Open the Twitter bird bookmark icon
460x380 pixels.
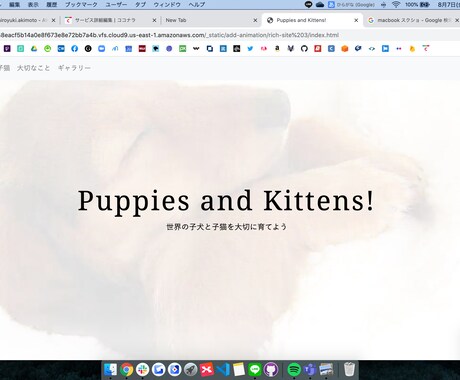click(x=250, y=49)
